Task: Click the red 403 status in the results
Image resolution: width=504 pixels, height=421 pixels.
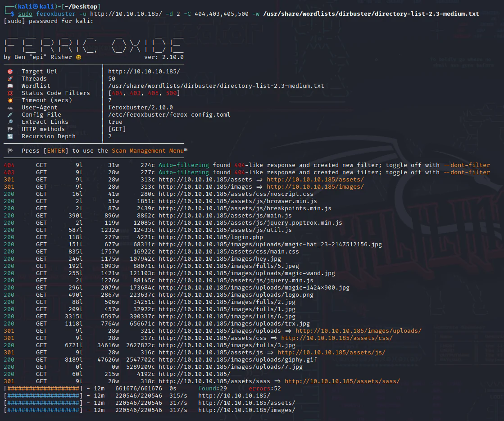Action: pos(9,172)
